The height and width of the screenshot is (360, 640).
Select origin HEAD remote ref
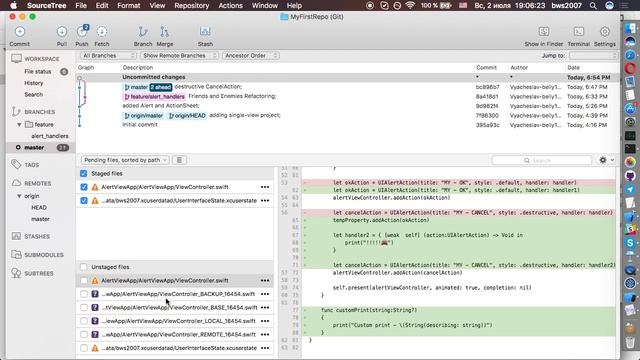(x=39, y=207)
